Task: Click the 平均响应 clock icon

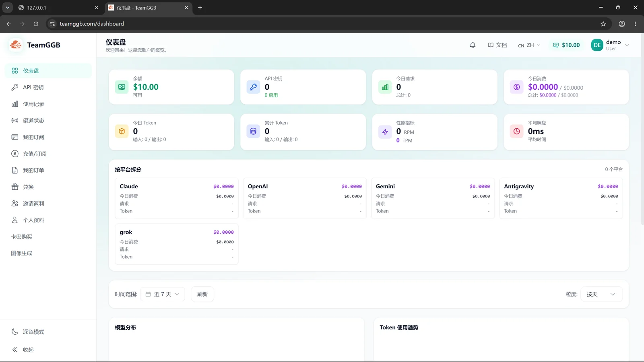Action: [x=517, y=131]
